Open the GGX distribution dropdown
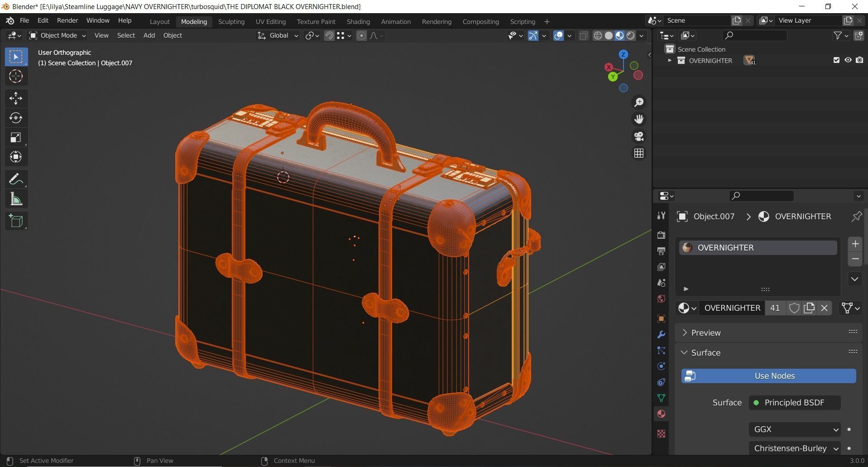Image resolution: width=868 pixels, height=467 pixels. [x=795, y=429]
